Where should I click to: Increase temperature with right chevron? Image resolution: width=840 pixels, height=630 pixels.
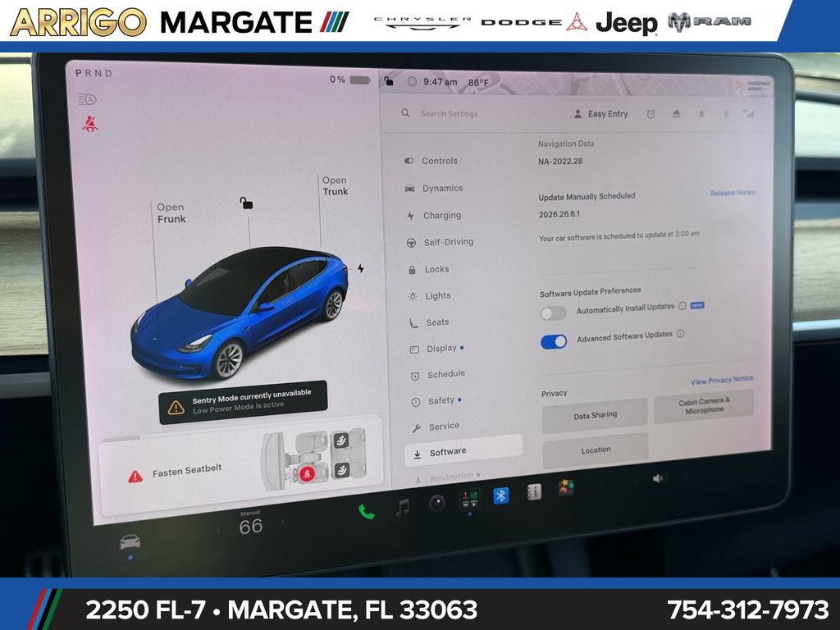point(282,522)
